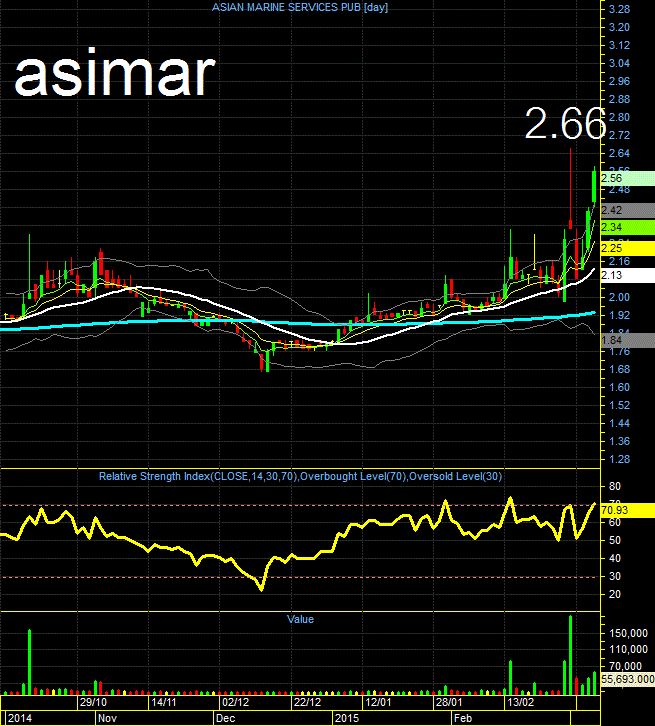Viewport: 655px width, 726px height.
Task: Click the 150,000 volume axis label
Action: tap(628, 633)
